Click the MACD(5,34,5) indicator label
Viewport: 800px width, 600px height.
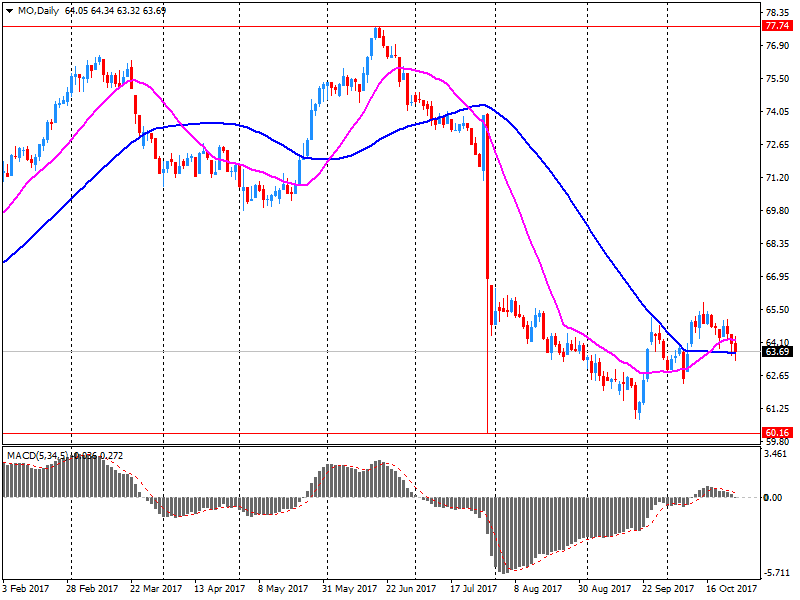38,456
